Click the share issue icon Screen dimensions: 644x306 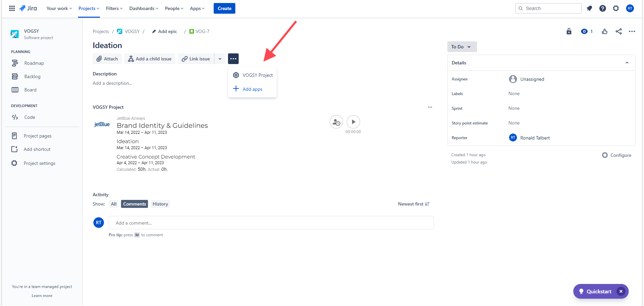(619, 31)
